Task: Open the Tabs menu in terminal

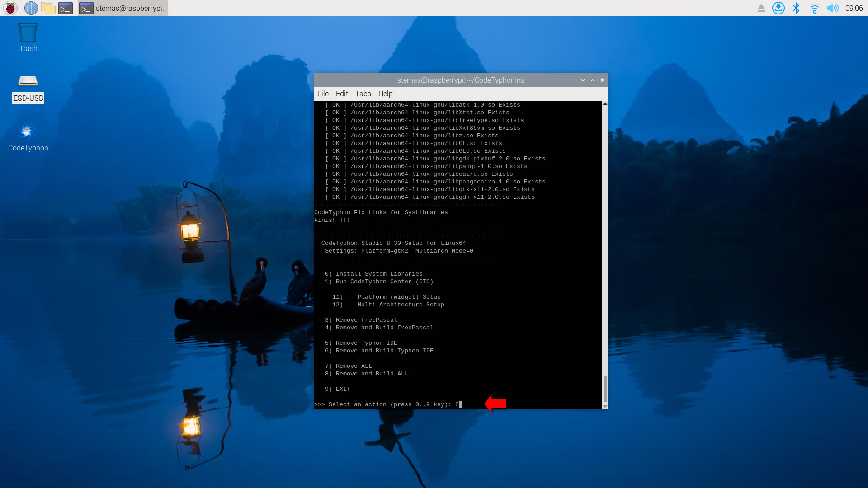Action: pos(363,94)
